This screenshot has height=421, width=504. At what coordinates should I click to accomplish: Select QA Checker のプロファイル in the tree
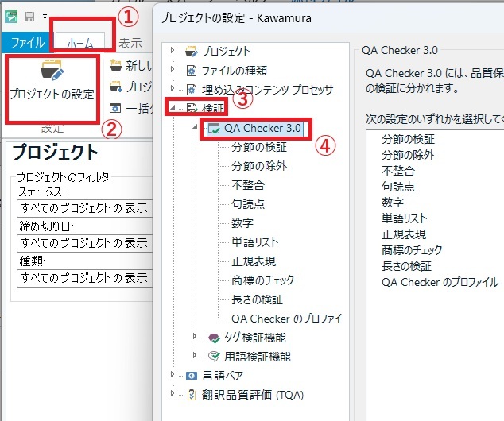tap(287, 319)
